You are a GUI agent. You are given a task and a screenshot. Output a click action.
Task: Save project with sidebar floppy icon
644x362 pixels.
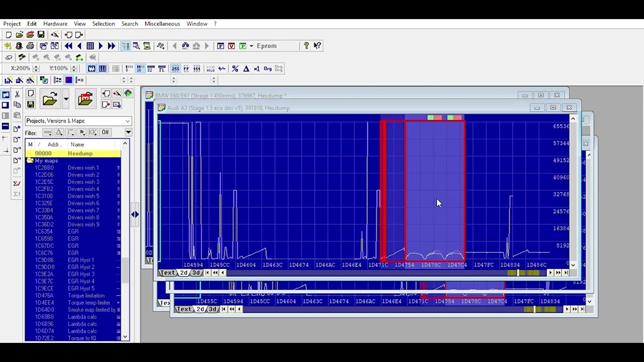point(31,105)
